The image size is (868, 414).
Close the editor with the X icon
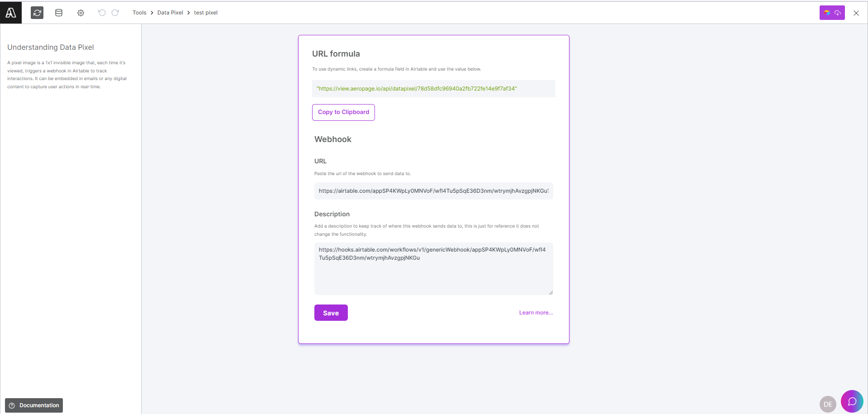pos(856,13)
